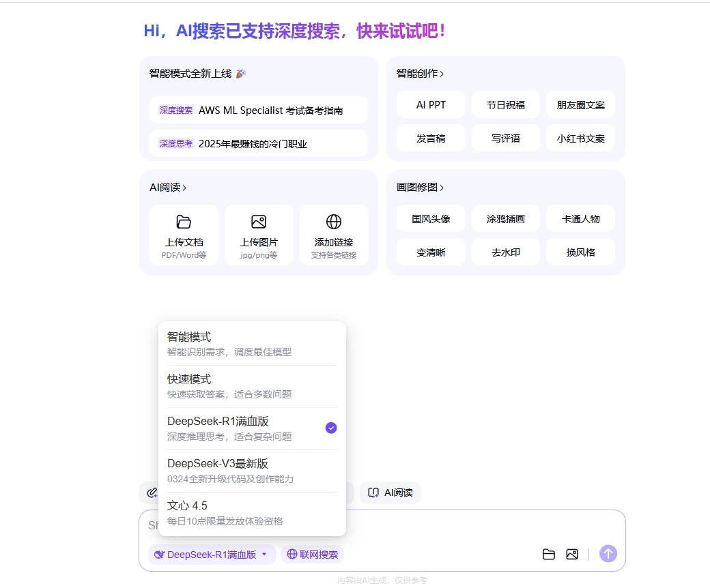Click the paperclip attachment icon above the input

point(152,493)
